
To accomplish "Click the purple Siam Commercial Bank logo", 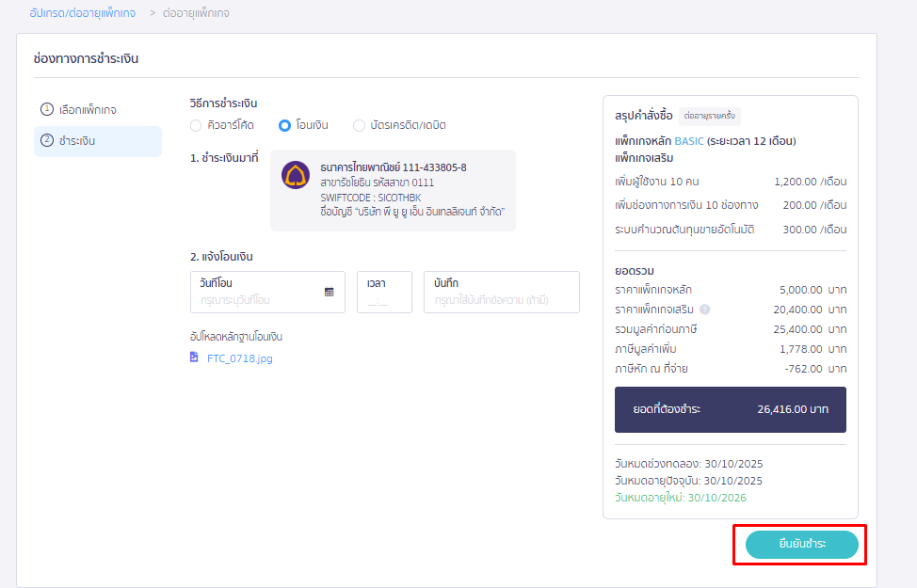I will 296,175.
